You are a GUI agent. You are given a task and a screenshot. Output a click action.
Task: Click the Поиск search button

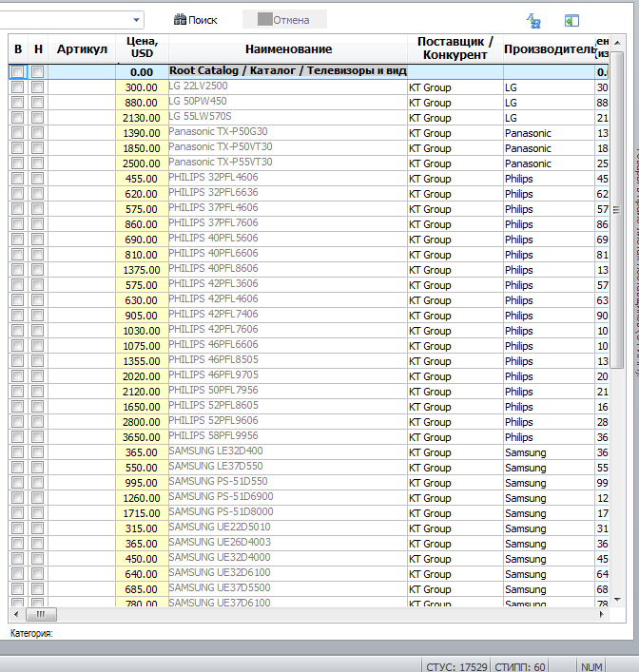(196, 20)
